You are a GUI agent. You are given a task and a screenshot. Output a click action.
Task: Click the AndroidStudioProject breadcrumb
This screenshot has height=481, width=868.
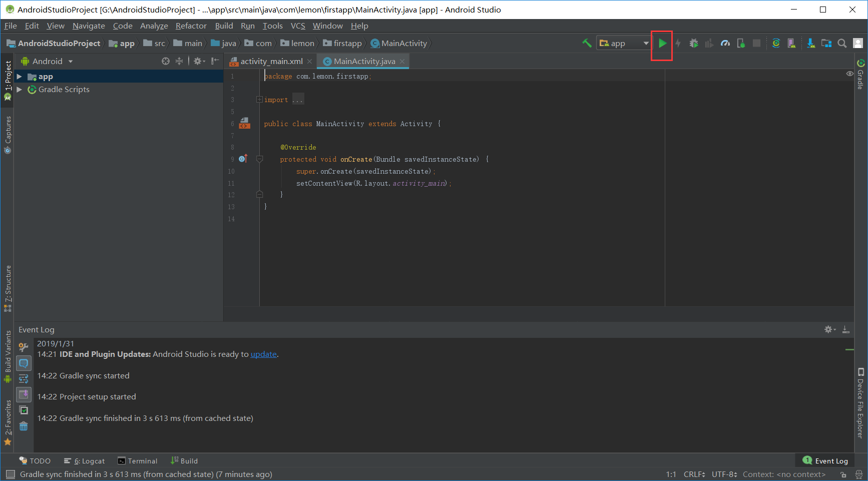(54, 44)
